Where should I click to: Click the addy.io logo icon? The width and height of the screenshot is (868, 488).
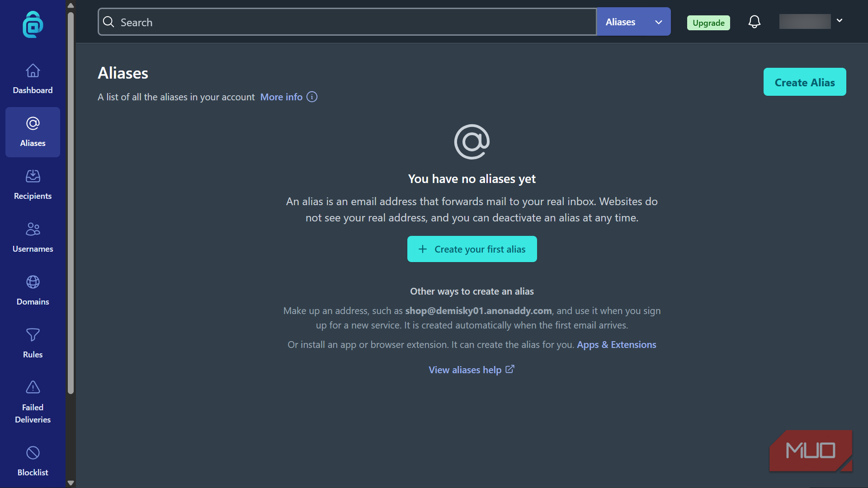coord(33,24)
